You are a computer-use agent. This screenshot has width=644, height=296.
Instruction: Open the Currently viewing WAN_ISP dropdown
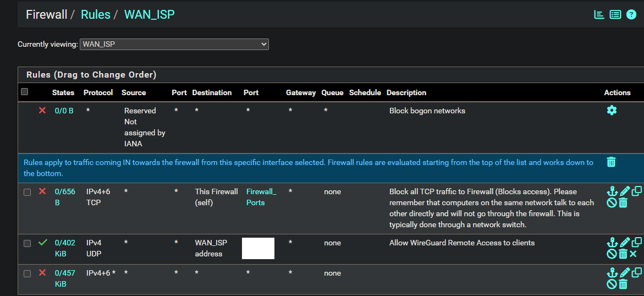(x=174, y=44)
